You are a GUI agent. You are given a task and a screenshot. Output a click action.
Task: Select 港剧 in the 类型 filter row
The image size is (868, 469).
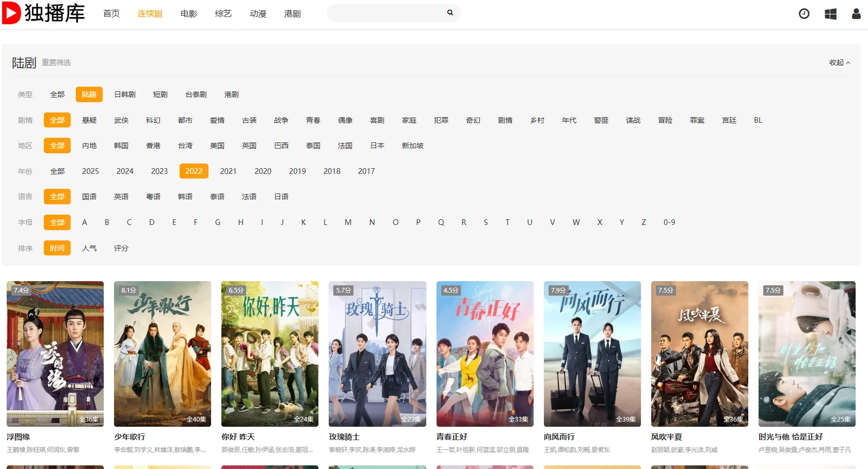232,94
